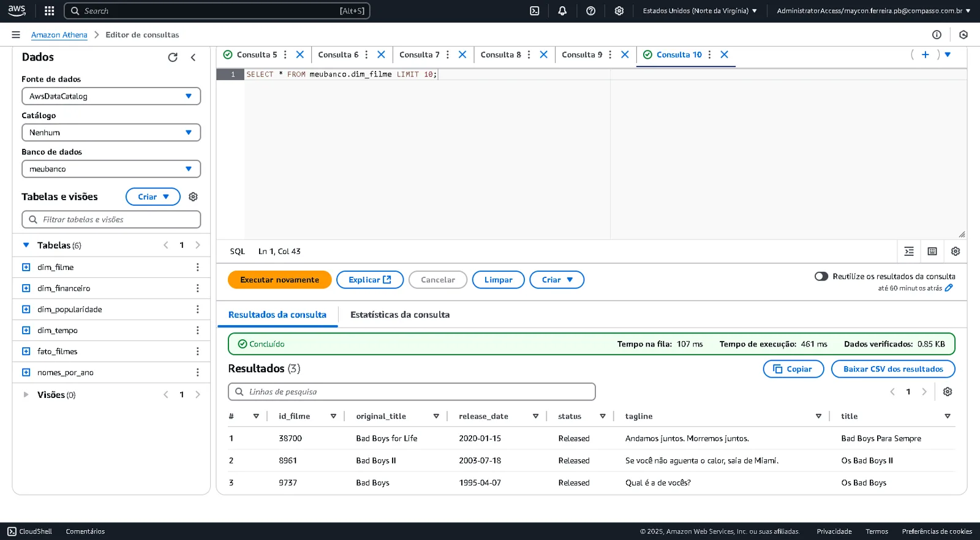Close the Consulta 10 tab

725,54
